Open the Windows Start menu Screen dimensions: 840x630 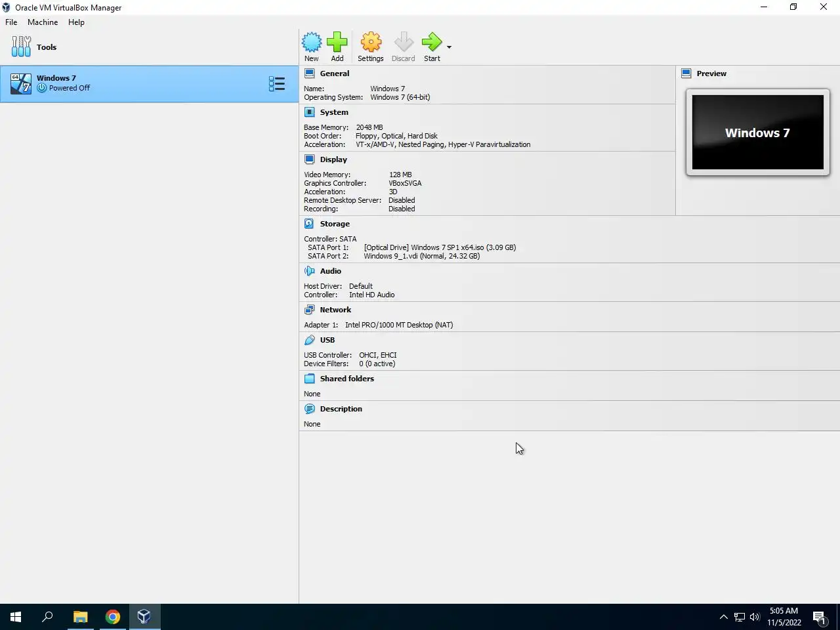(x=16, y=617)
